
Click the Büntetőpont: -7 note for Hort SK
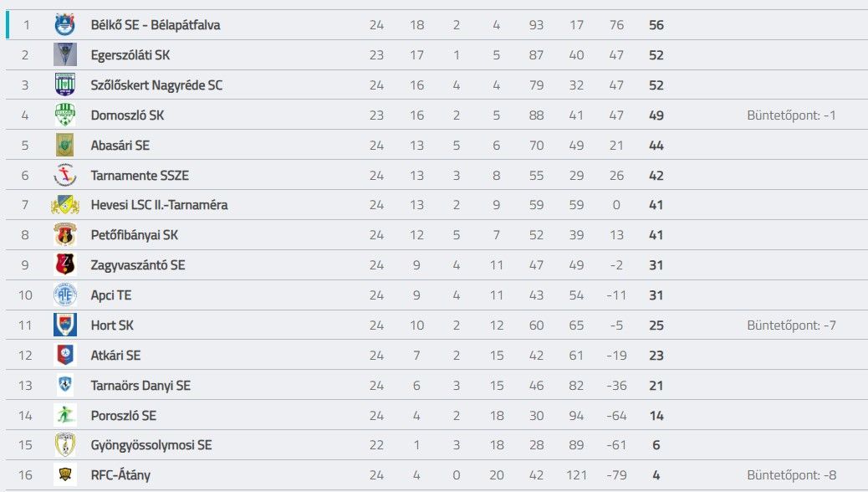coord(791,325)
